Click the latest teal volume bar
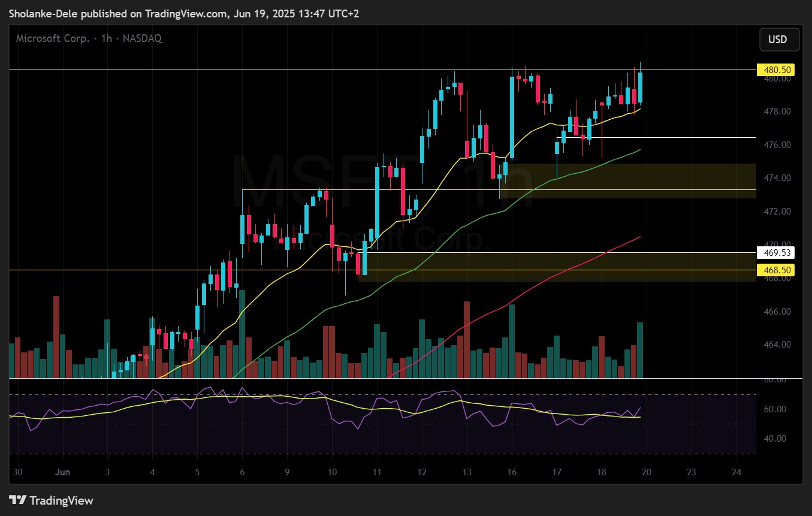The height and width of the screenshot is (516, 812). (640, 350)
